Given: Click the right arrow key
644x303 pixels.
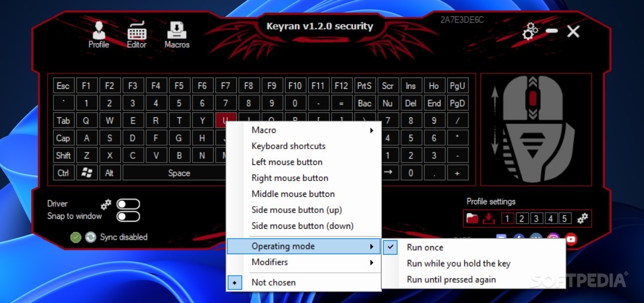Looking at the screenshot, I should (x=388, y=172).
